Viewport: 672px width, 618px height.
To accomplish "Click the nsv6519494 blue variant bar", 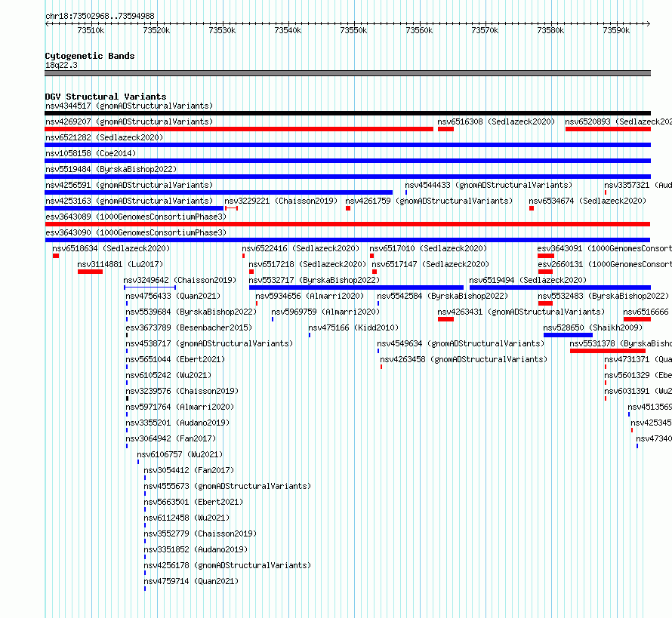I will pos(560,287).
